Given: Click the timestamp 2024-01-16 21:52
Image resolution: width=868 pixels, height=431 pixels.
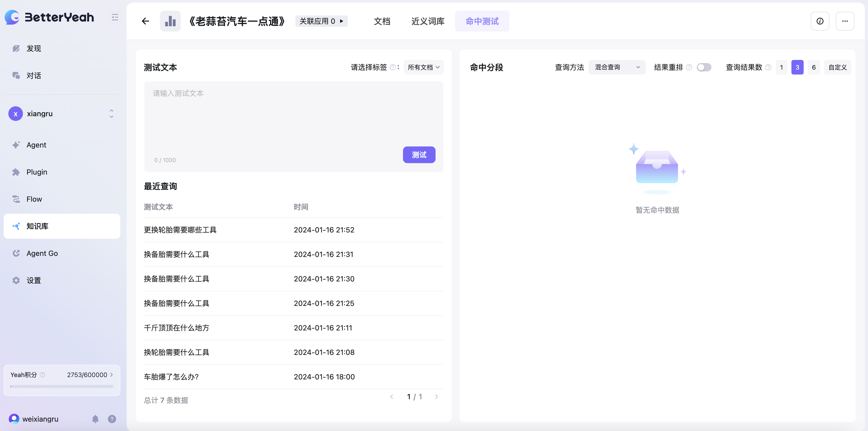Looking at the screenshot, I should (324, 230).
